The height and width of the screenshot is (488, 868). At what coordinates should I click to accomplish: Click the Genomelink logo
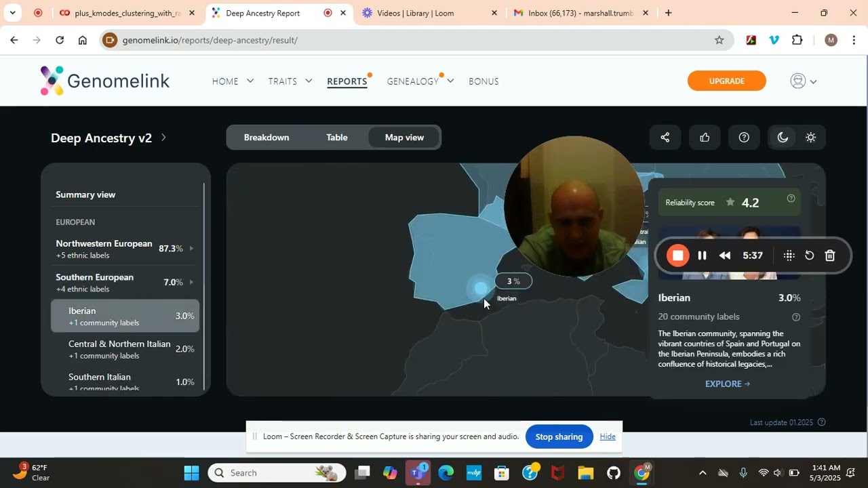[x=105, y=81]
